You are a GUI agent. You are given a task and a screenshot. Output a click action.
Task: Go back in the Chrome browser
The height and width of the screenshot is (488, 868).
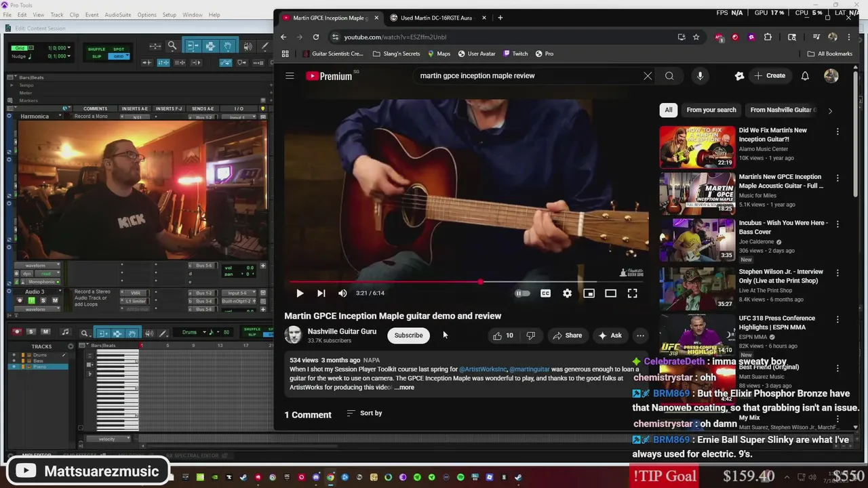283,37
